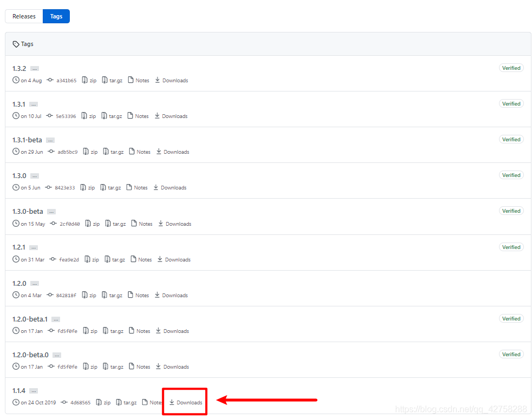Expand ellipsis details next to tag 1.3.2
532x419 pixels.
coord(35,69)
